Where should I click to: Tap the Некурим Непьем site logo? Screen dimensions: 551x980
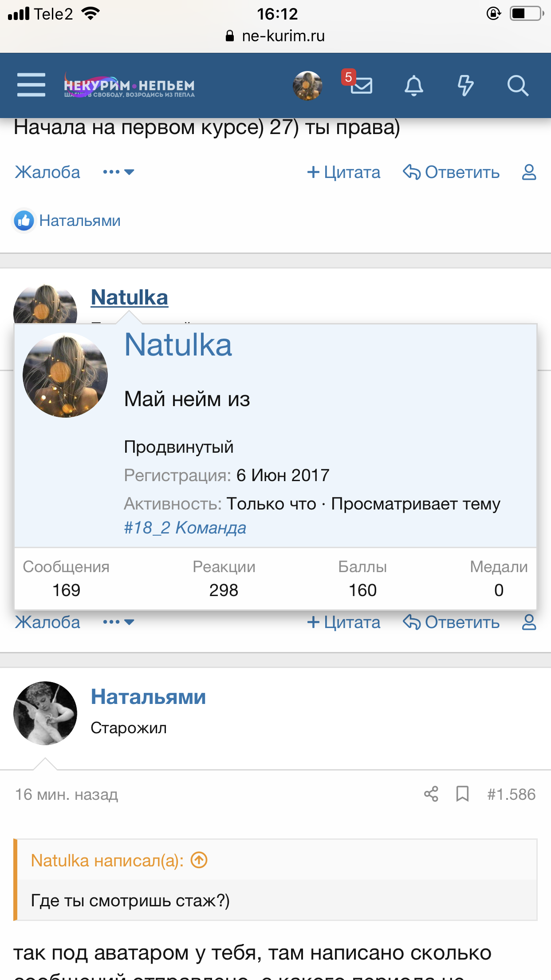(x=129, y=85)
